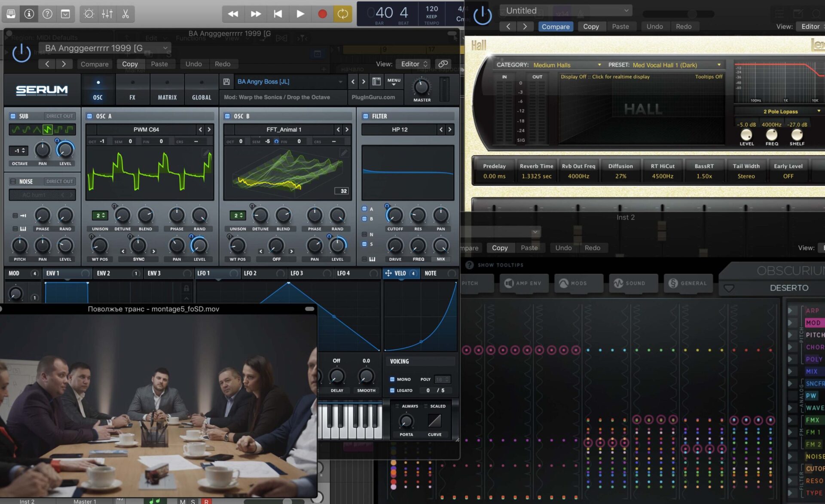Open the AMP ENV section in Obscurium
This screenshot has height=504, width=825.
524,283
